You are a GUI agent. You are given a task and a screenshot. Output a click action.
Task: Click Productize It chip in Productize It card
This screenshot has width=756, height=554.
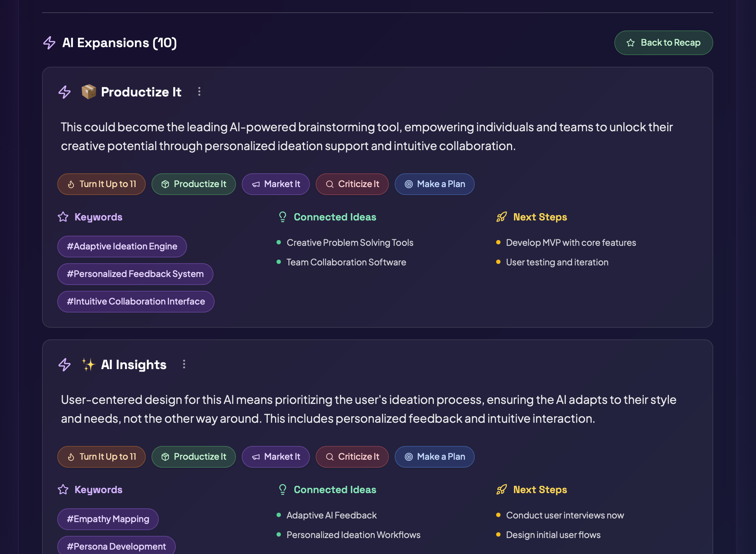[194, 184]
